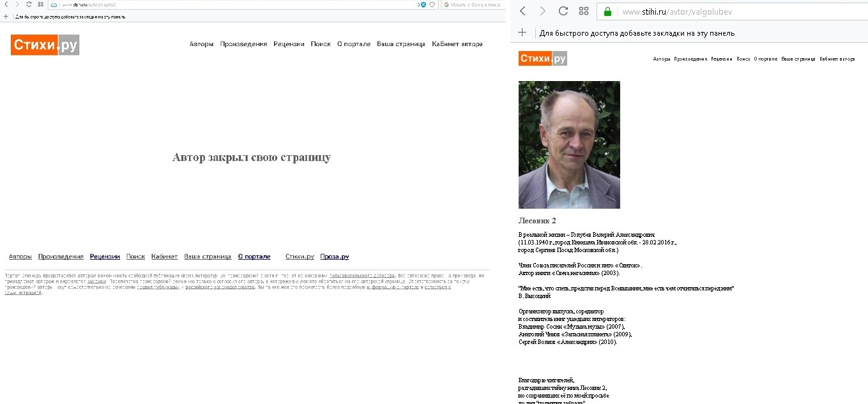Click the author's portrait photo

click(569, 145)
